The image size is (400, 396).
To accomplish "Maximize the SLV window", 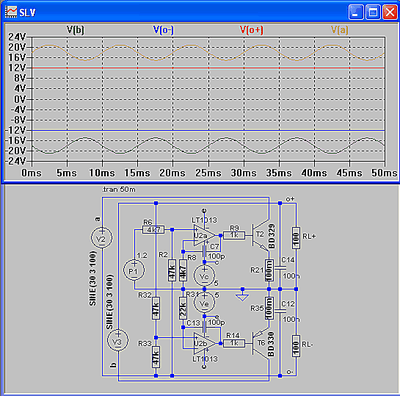I will point(373,13).
